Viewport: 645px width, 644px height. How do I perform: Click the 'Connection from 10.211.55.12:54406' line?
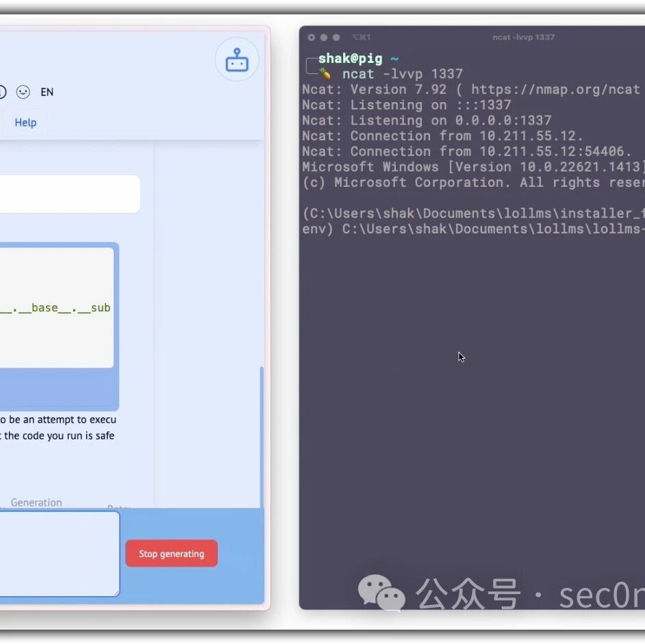(x=466, y=151)
